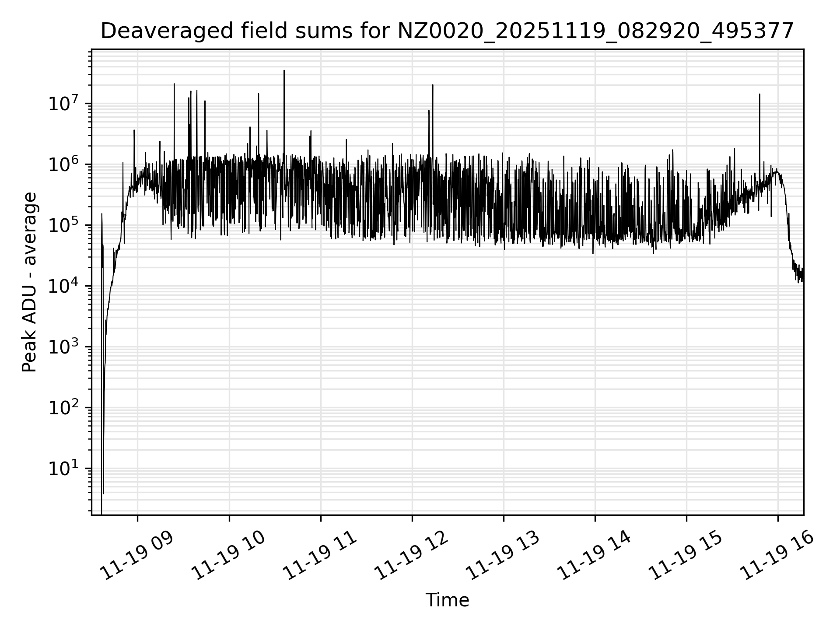The image size is (840, 630).
Task: Click the plot title NZ0020_20251119_082920_495377
Action: (447, 31)
